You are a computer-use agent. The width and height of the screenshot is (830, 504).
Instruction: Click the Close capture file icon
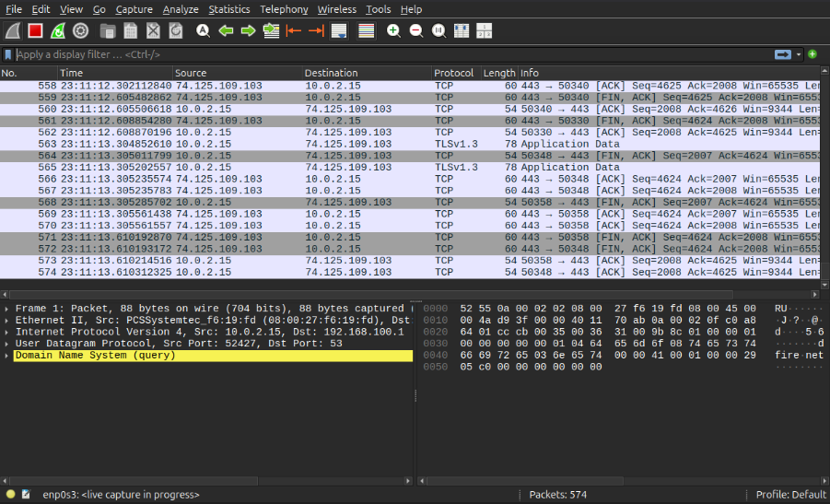(x=153, y=31)
